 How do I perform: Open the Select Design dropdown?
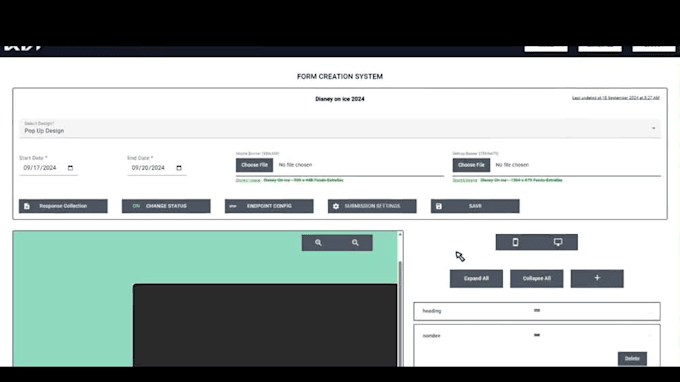pyautogui.click(x=340, y=128)
